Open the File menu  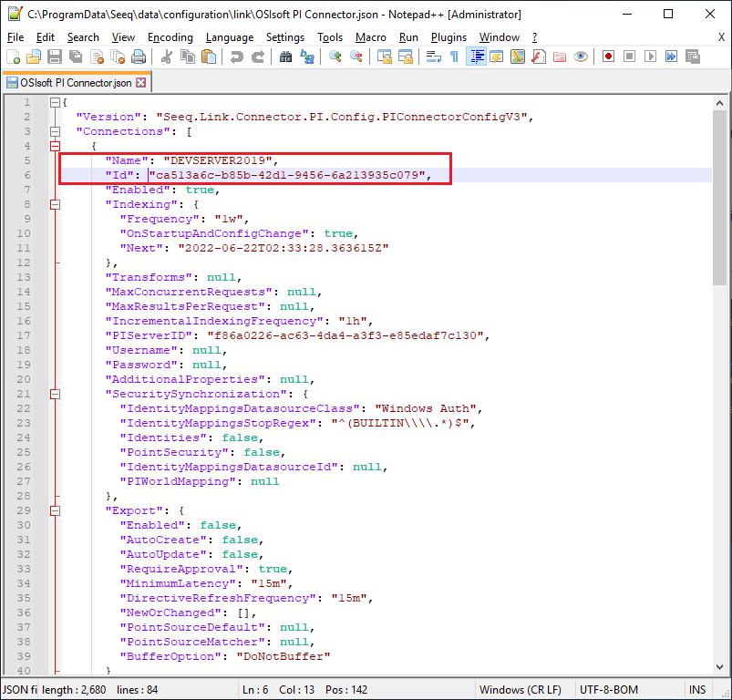point(15,37)
